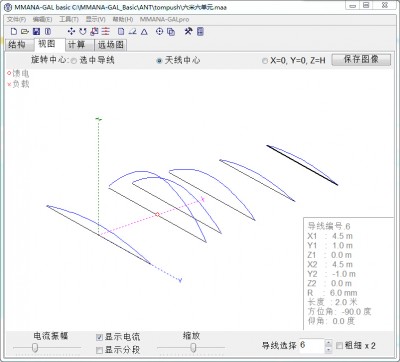
Task: Increase wire selection number with up arrow
Action: click(328, 343)
